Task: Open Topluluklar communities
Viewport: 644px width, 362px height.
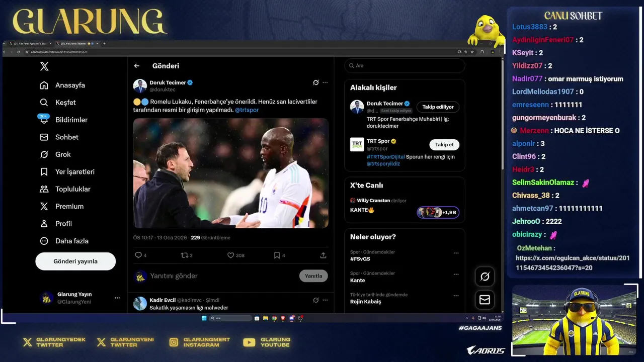Action: [65, 189]
